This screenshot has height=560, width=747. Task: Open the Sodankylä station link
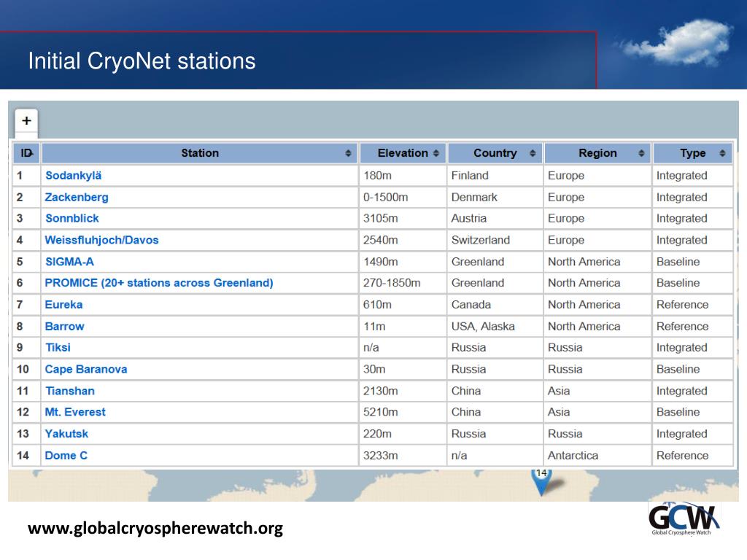pyautogui.click(x=74, y=175)
